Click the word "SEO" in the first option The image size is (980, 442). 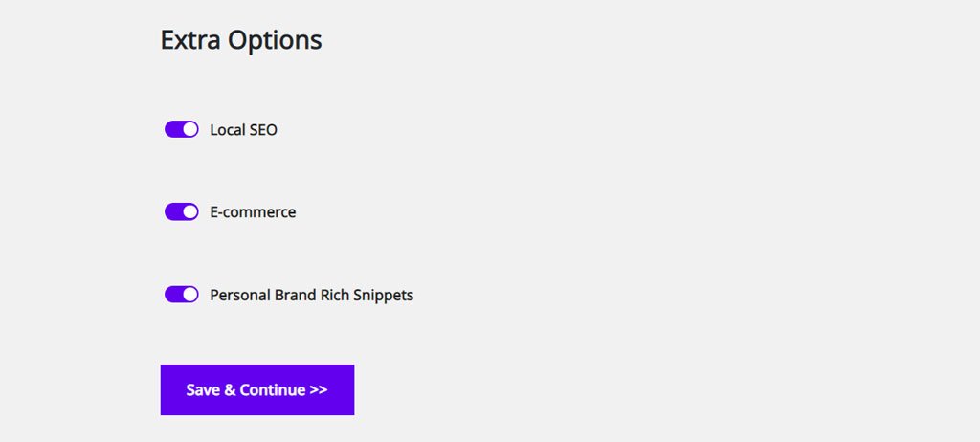click(x=262, y=130)
